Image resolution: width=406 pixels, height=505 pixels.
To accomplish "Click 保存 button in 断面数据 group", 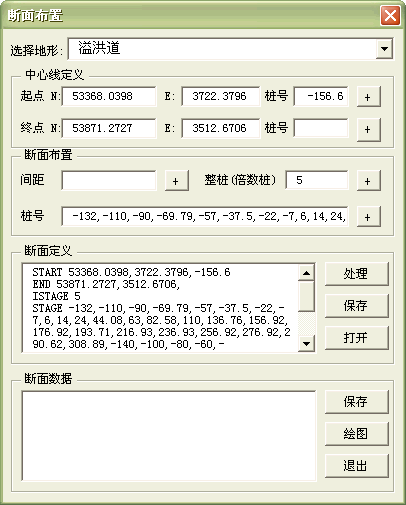I will (x=356, y=402).
